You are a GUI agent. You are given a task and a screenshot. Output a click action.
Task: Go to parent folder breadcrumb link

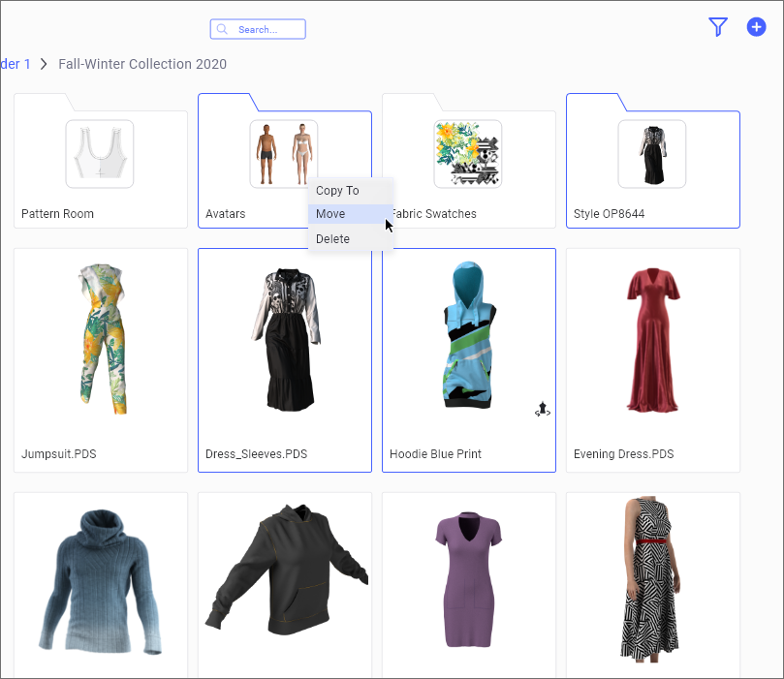(16, 64)
